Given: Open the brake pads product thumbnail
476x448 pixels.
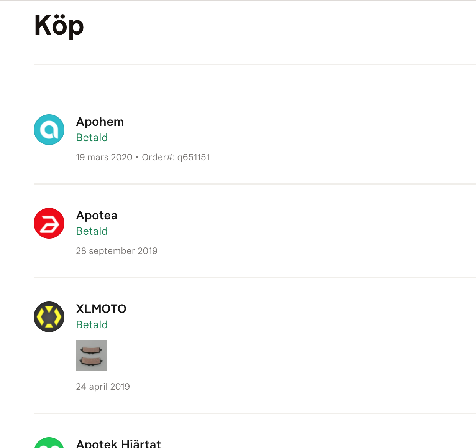Looking at the screenshot, I should [91, 355].
